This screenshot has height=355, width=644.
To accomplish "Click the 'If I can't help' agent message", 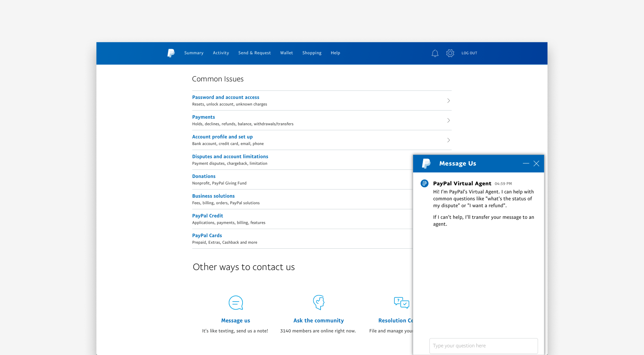I will pyautogui.click(x=483, y=221).
